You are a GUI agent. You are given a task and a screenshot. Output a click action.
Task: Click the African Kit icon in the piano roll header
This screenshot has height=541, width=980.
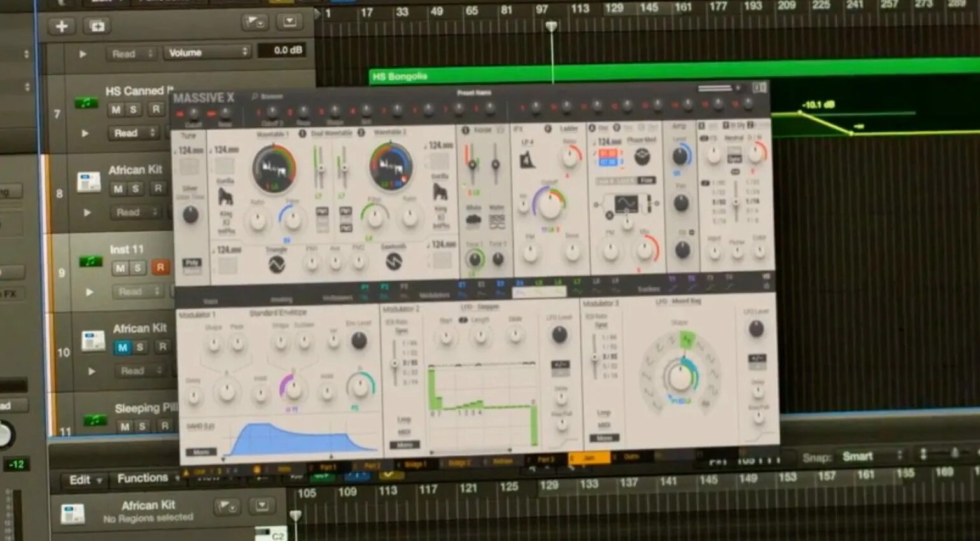pyautogui.click(x=73, y=514)
